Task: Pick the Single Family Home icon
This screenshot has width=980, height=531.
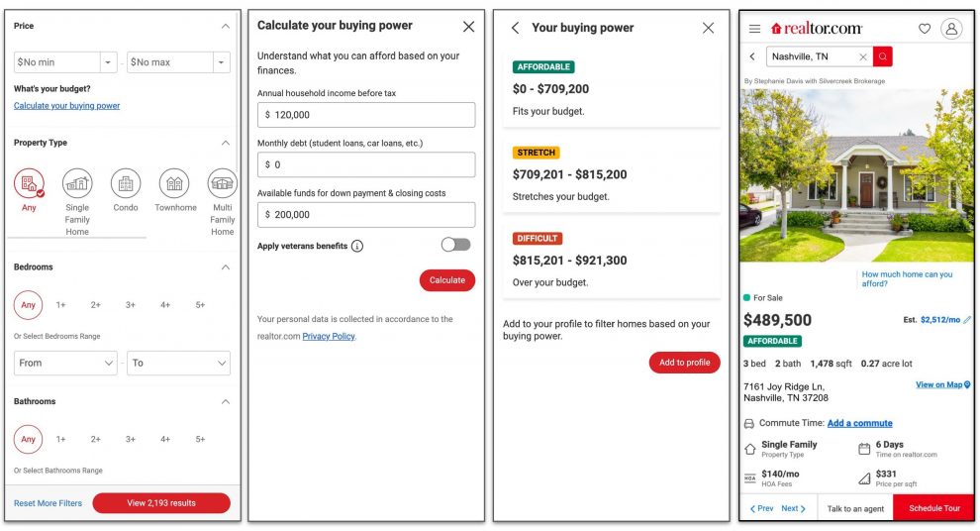Action: [x=77, y=184]
